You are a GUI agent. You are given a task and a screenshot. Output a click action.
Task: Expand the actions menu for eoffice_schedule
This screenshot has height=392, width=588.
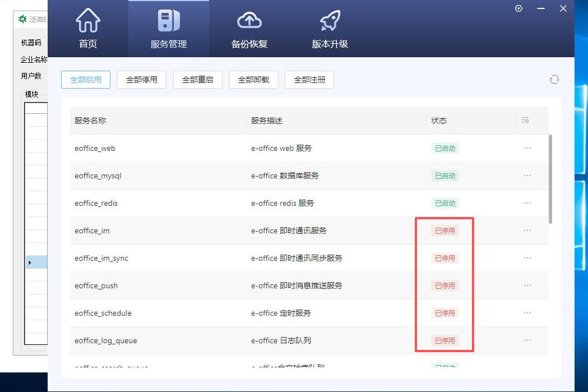click(x=527, y=313)
